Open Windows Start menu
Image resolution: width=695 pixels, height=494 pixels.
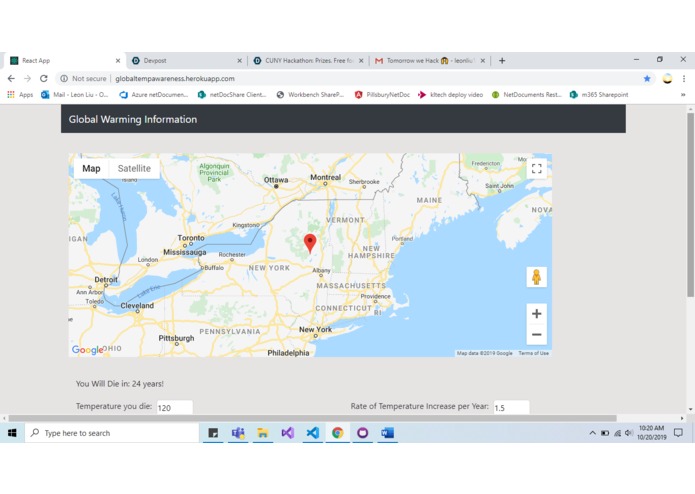[x=12, y=433]
